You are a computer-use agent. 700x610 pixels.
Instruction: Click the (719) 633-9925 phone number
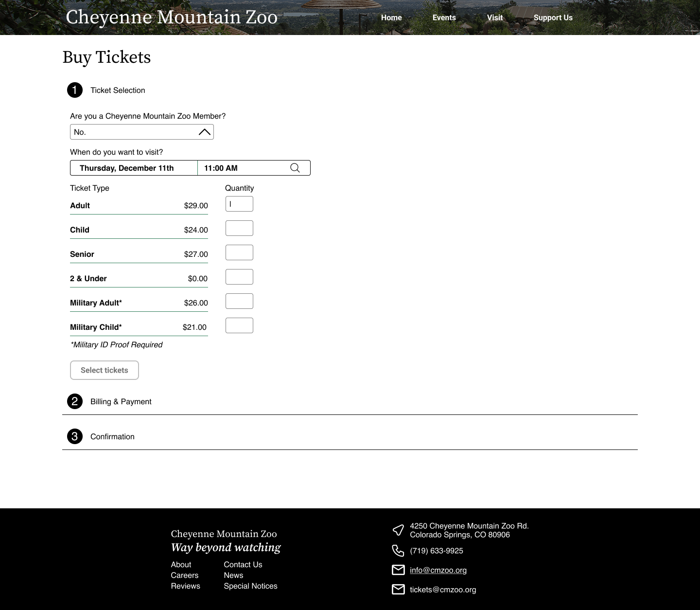tap(437, 551)
